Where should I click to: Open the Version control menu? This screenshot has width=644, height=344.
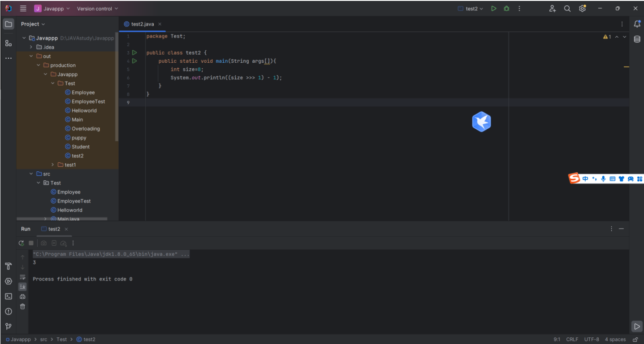click(97, 9)
